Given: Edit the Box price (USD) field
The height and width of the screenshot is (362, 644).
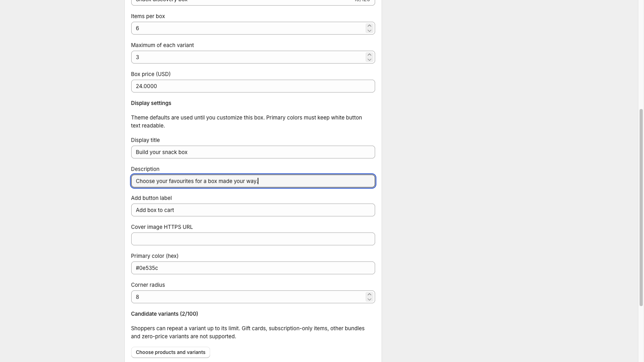Looking at the screenshot, I should point(253,86).
